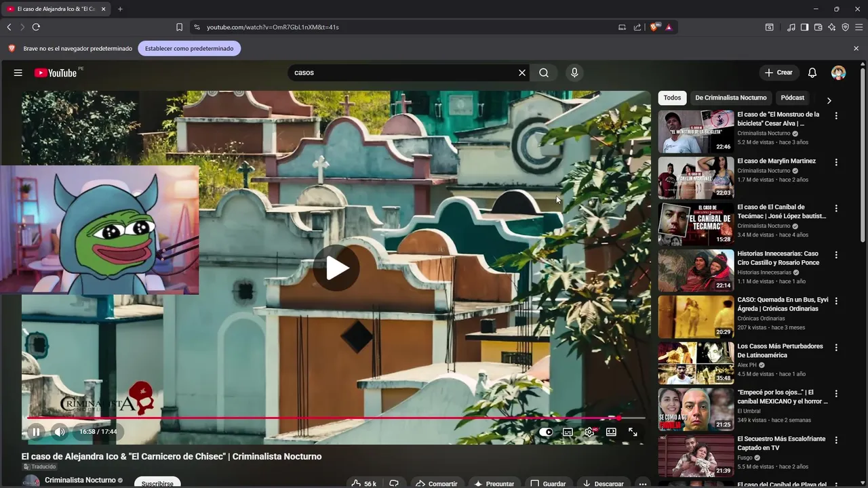Toggle the autoplay switch in the player
Image resolution: width=868 pixels, height=488 pixels.
click(x=546, y=432)
